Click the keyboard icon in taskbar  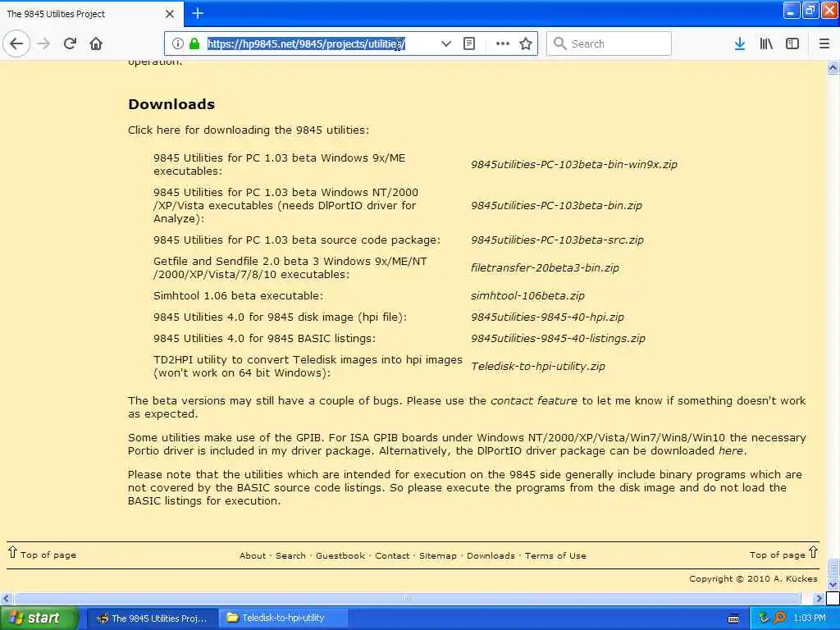coord(733,619)
